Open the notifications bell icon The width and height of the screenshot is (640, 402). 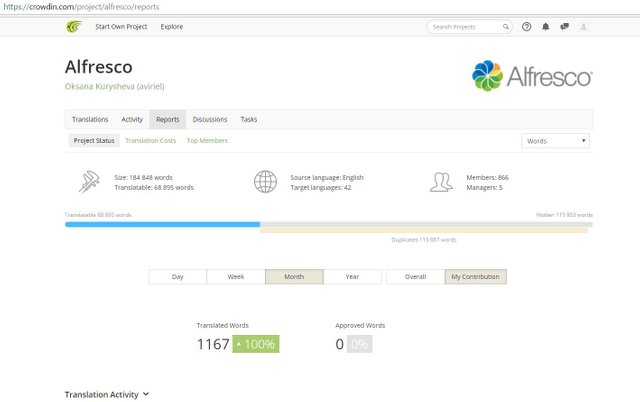(x=545, y=27)
